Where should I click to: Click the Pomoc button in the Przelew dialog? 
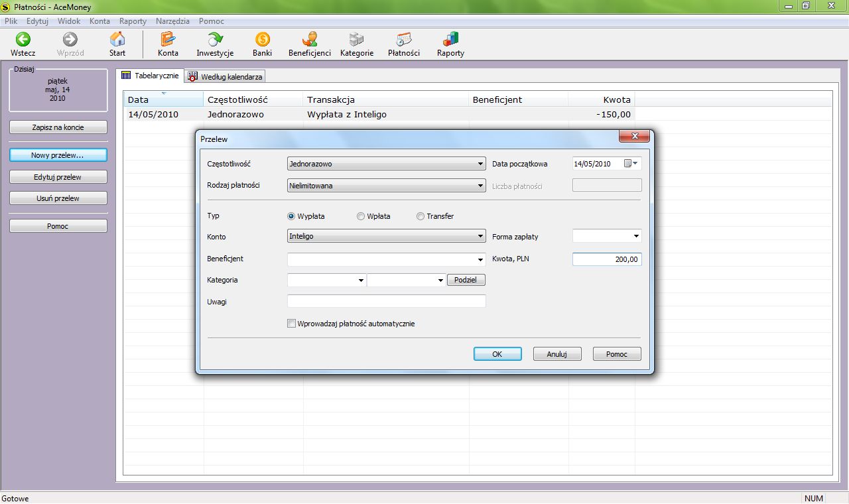coord(617,354)
